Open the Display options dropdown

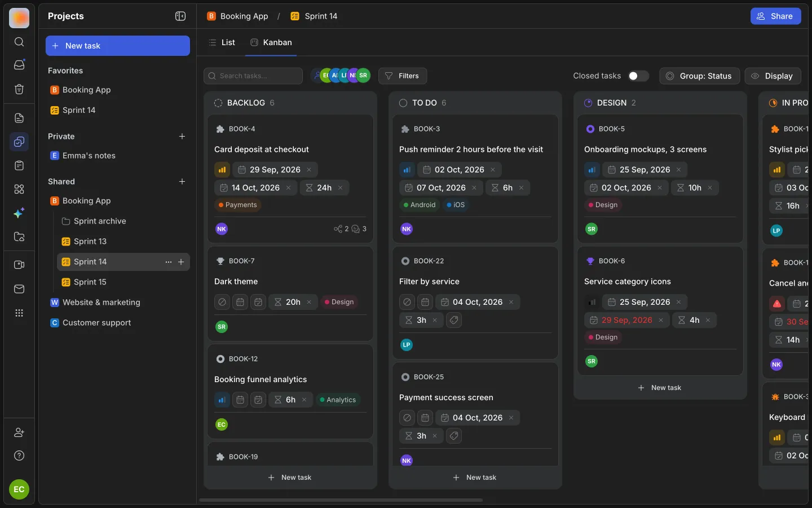[773, 76]
